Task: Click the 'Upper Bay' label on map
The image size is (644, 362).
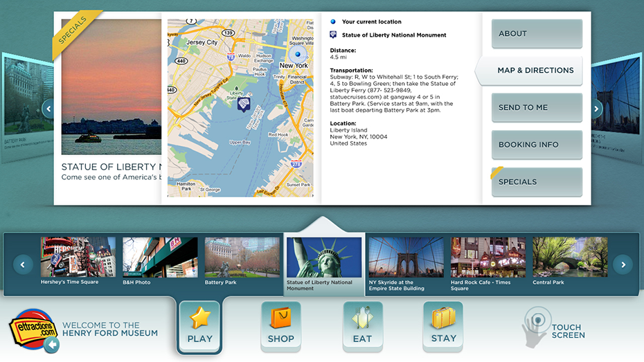Action: click(x=240, y=142)
